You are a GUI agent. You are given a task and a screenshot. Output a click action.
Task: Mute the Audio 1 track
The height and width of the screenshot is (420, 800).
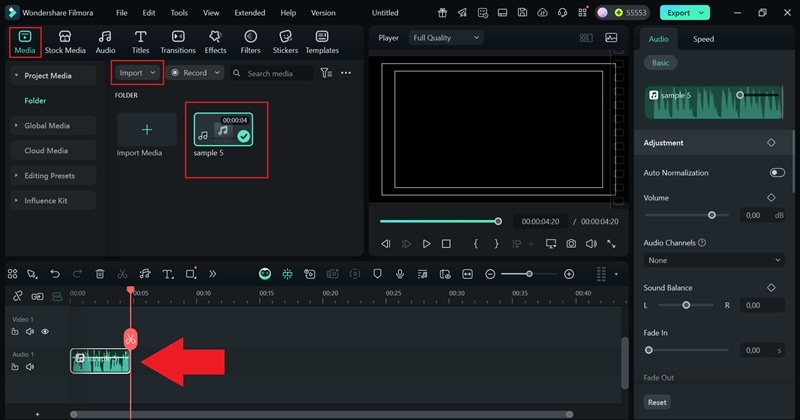[x=30, y=366]
